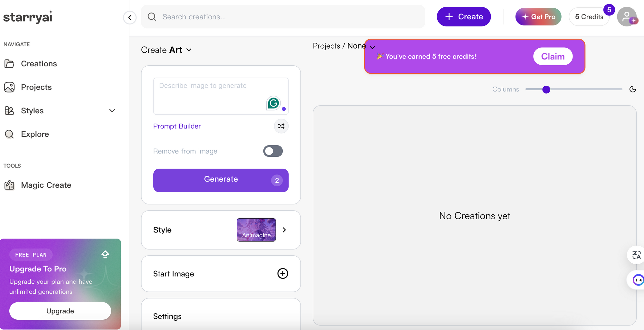Viewport: 644px width, 330px height.
Task: Open Magic Create tool
Action: [x=46, y=185]
